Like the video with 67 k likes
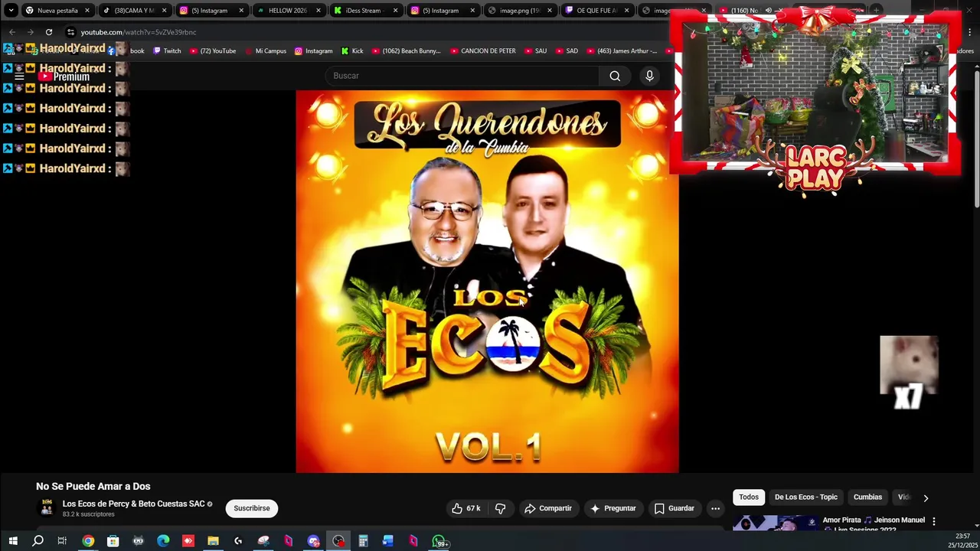 point(465,508)
